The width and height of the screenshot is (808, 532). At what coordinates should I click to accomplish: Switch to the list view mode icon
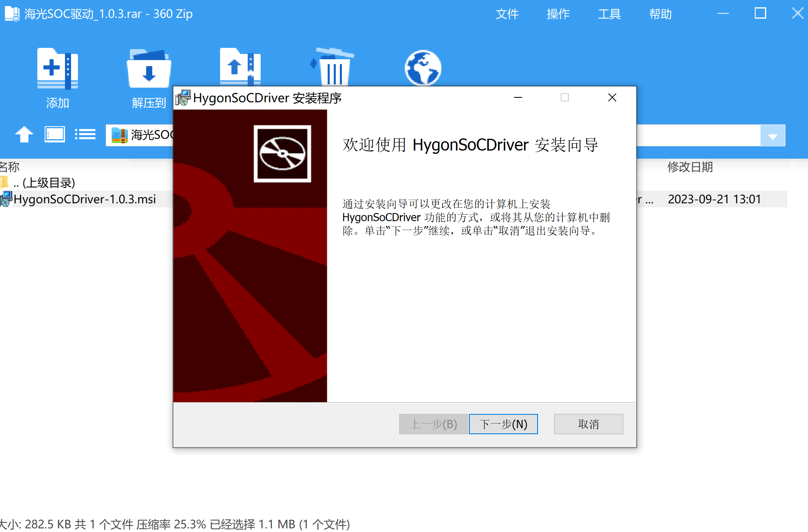click(x=85, y=134)
